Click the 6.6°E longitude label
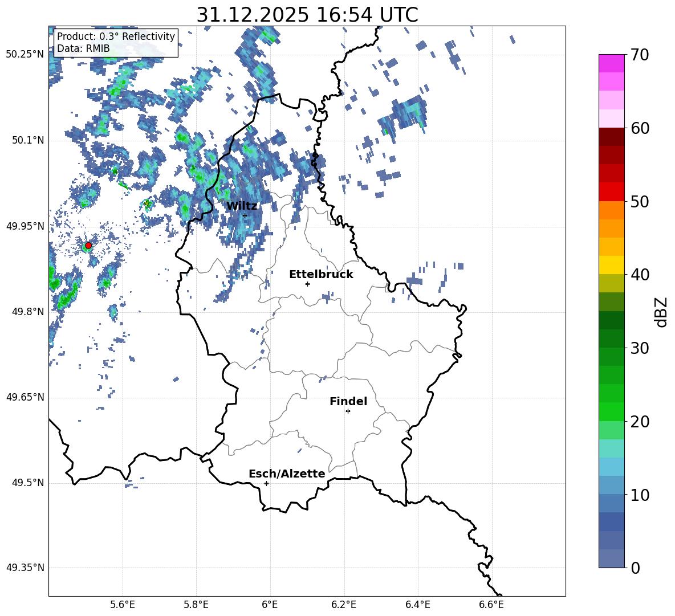This screenshot has width=675, height=616. (491, 605)
